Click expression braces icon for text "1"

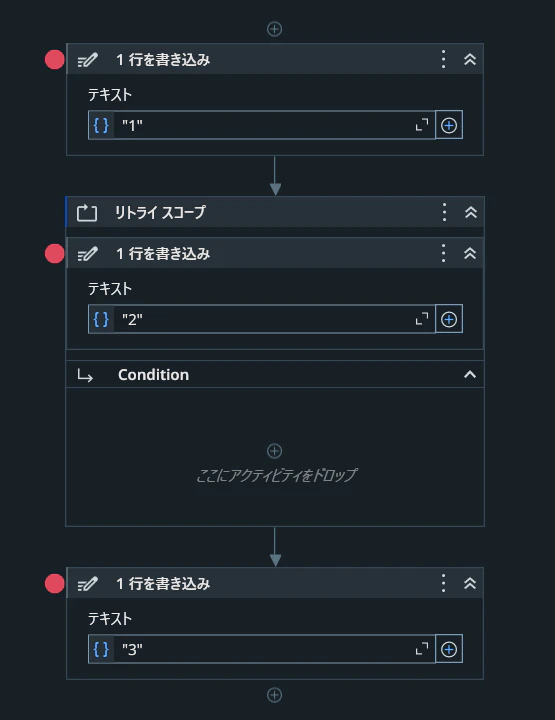pyautogui.click(x=101, y=125)
